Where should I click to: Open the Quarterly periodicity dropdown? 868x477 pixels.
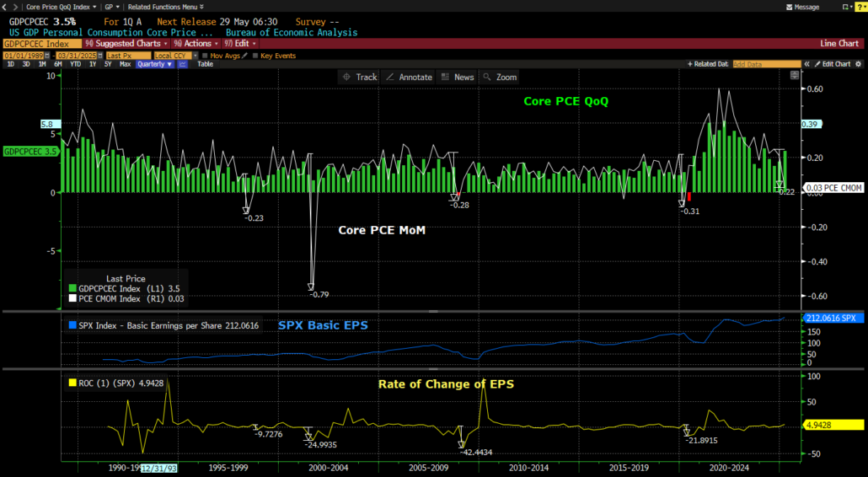point(155,64)
